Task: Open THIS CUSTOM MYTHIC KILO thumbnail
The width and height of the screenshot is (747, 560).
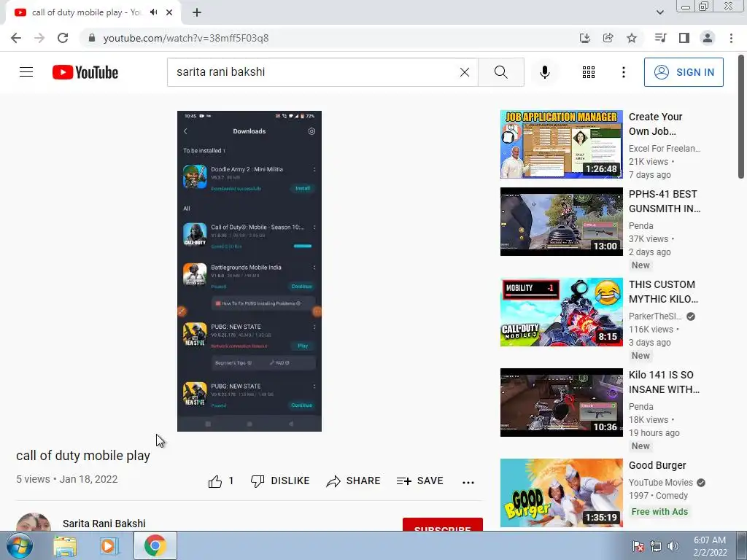Action: coord(561,312)
